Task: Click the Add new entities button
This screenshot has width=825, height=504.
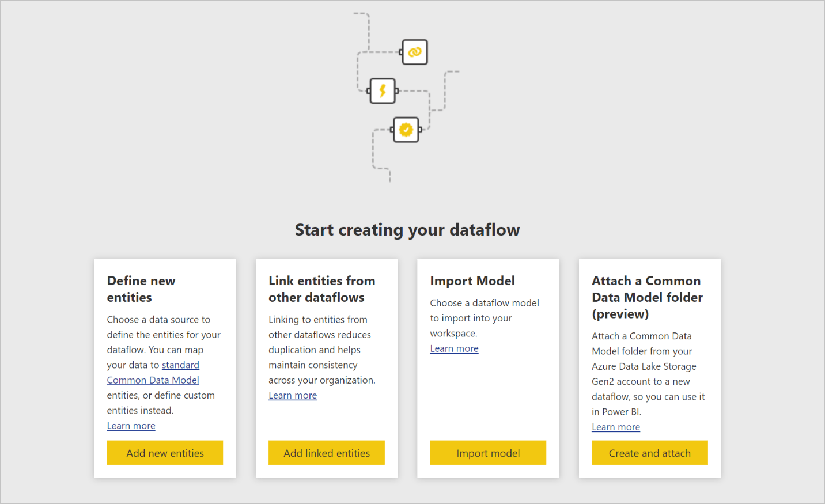Action: [x=165, y=453]
